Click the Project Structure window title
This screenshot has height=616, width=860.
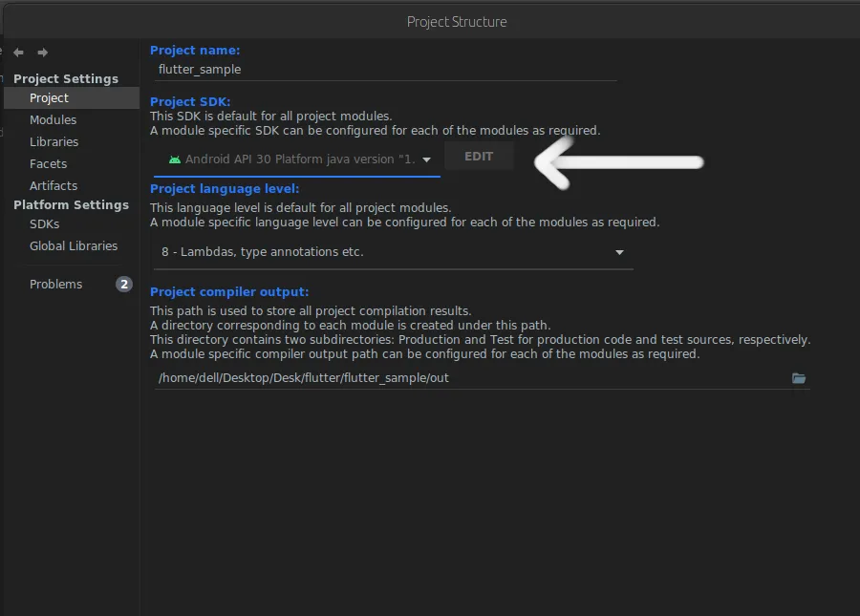(457, 22)
